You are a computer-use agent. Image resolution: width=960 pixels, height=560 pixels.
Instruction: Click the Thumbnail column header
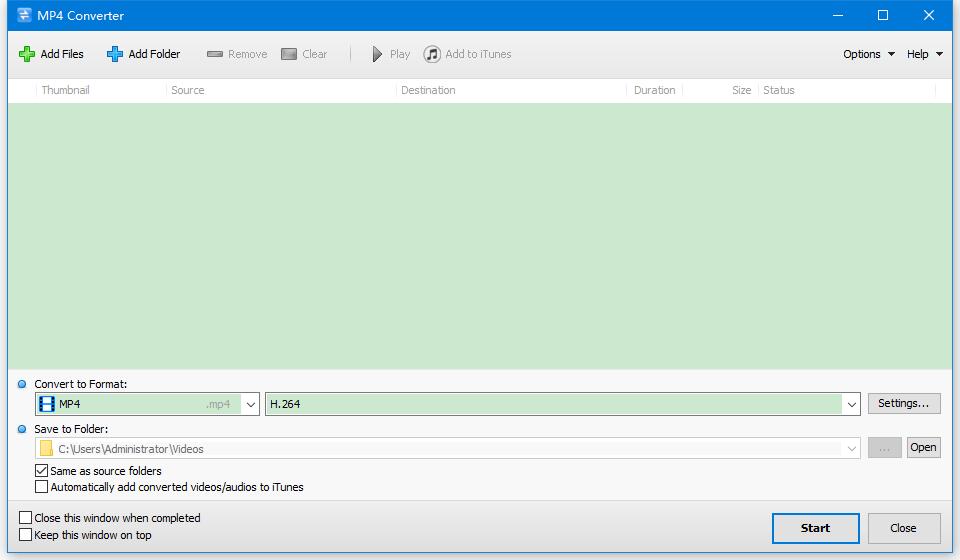coord(65,90)
